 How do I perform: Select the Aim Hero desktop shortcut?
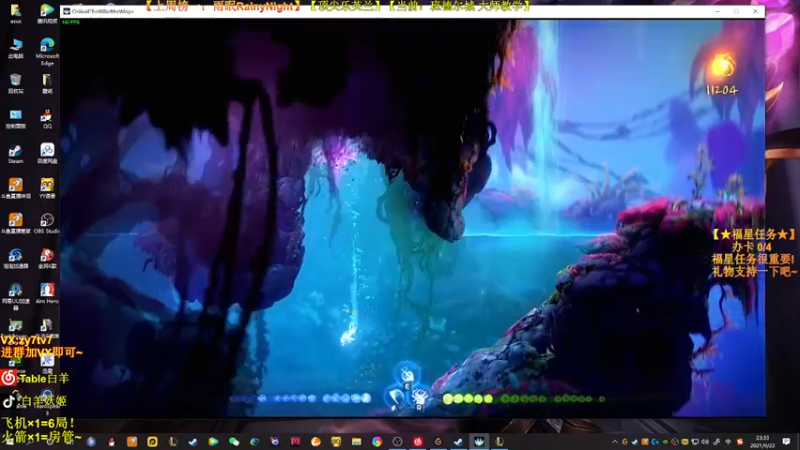point(47,293)
